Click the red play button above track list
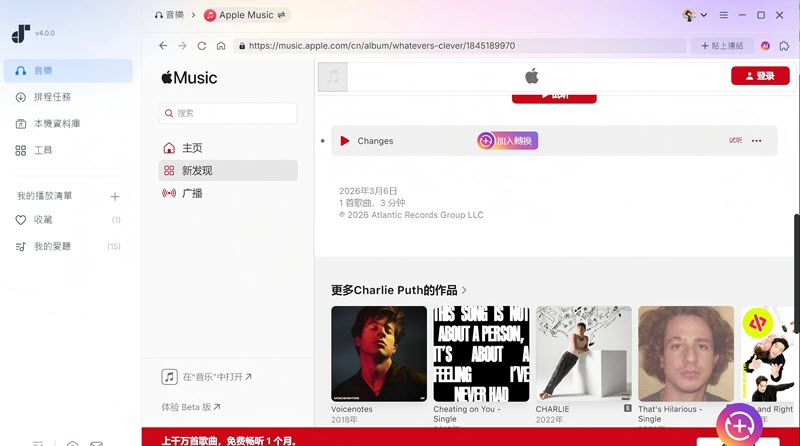Image resolution: width=800 pixels, height=446 pixels. [x=554, y=97]
